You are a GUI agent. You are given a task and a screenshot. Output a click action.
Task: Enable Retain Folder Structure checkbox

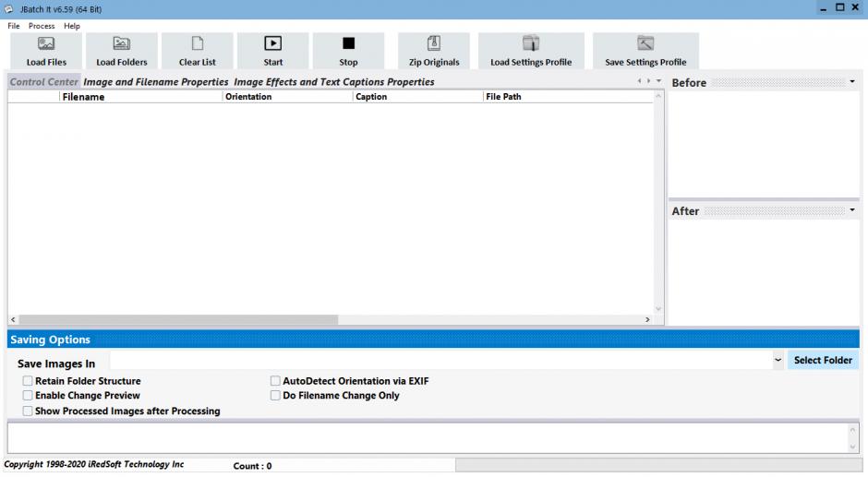click(28, 381)
